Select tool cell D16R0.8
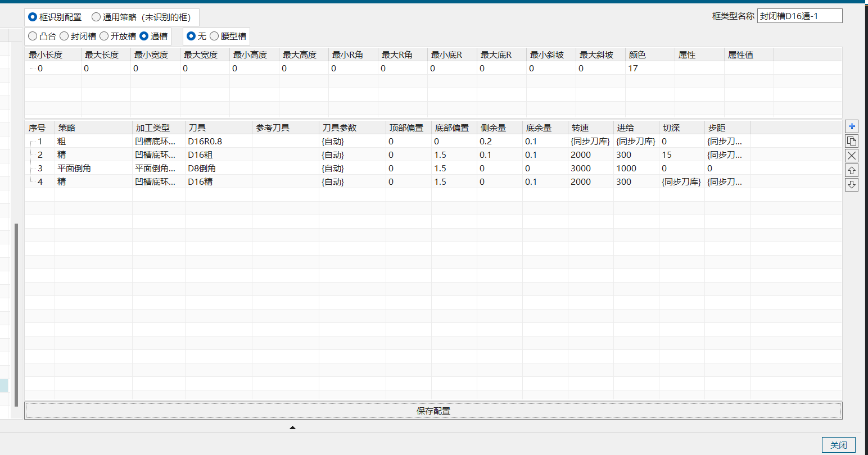The height and width of the screenshot is (455, 868). coord(219,141)
